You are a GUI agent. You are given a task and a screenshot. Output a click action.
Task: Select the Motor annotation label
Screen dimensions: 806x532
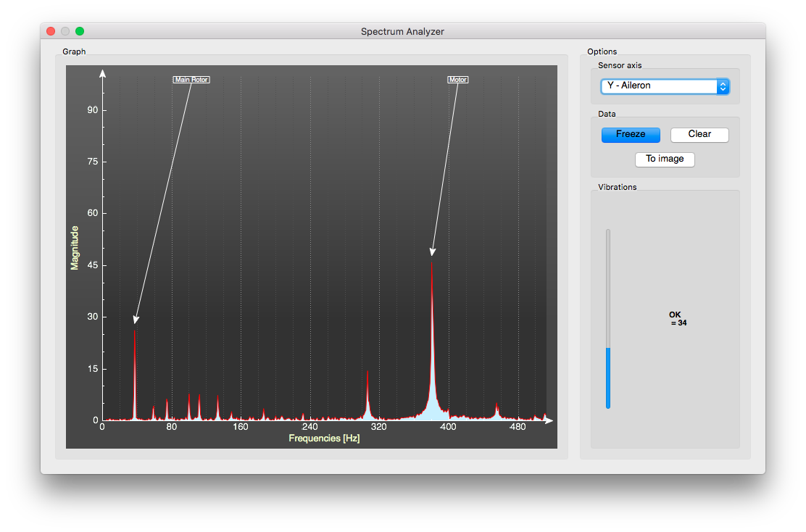(458, 80)
